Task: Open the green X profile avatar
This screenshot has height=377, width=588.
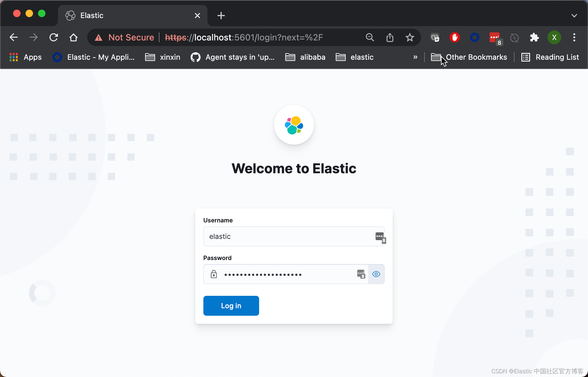Action: click(554, 37)
